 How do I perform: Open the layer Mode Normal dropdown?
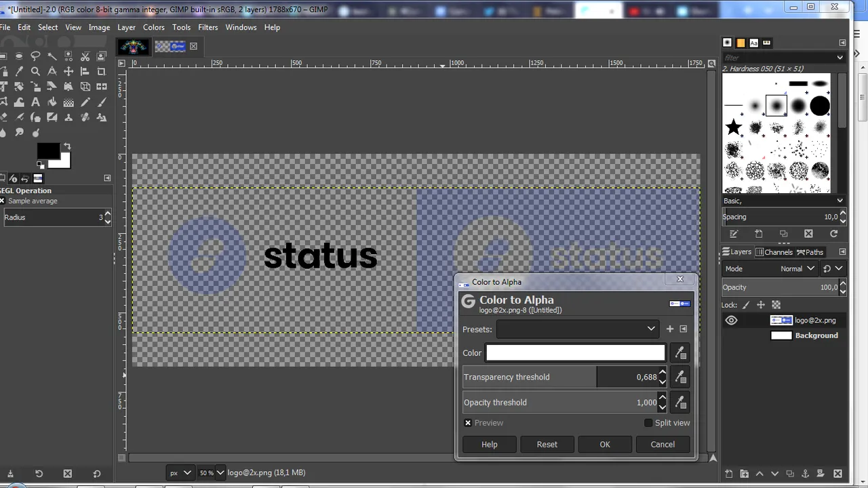pyautogui.click(x=770, y=268)
